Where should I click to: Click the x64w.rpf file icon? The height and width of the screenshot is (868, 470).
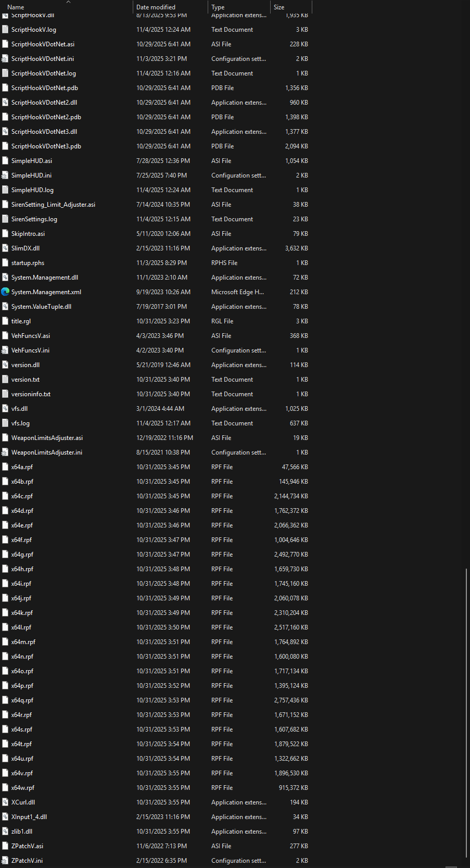click(5, 788)
